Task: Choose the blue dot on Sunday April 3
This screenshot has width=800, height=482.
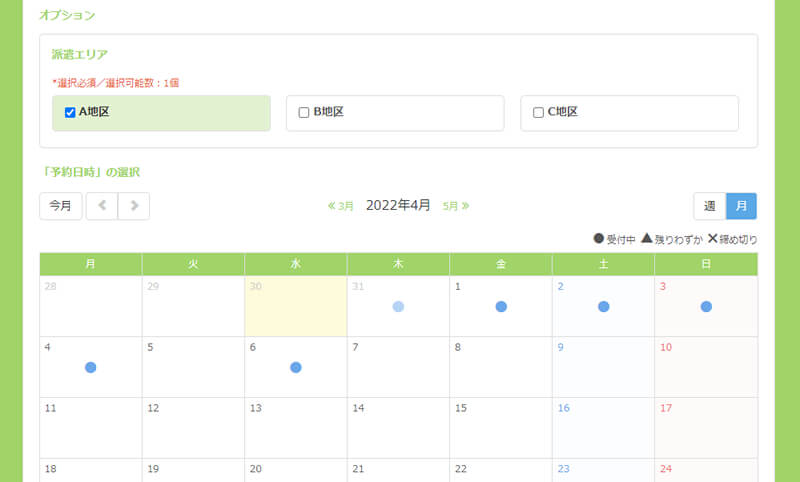Action: coord(706,307)
